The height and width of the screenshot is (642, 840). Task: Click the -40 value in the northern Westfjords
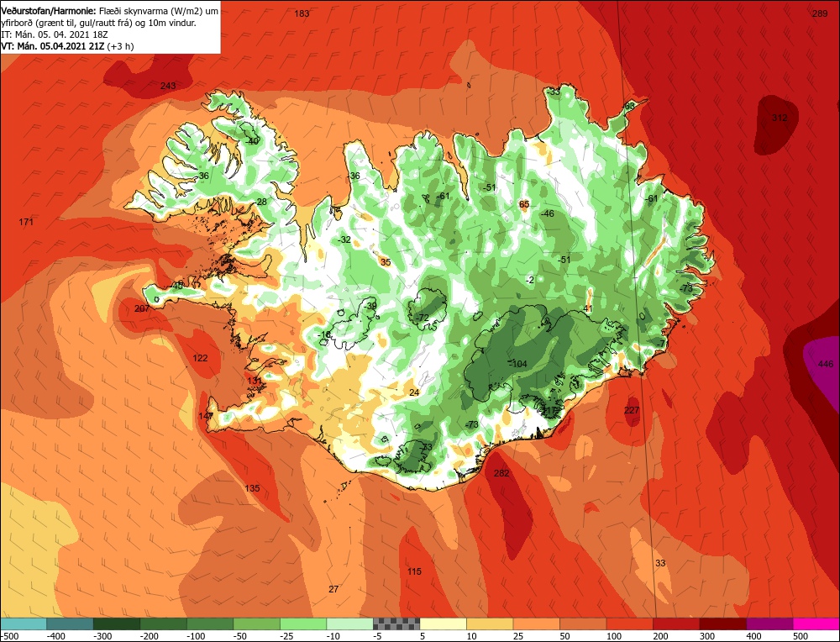(x=252, y=141)
